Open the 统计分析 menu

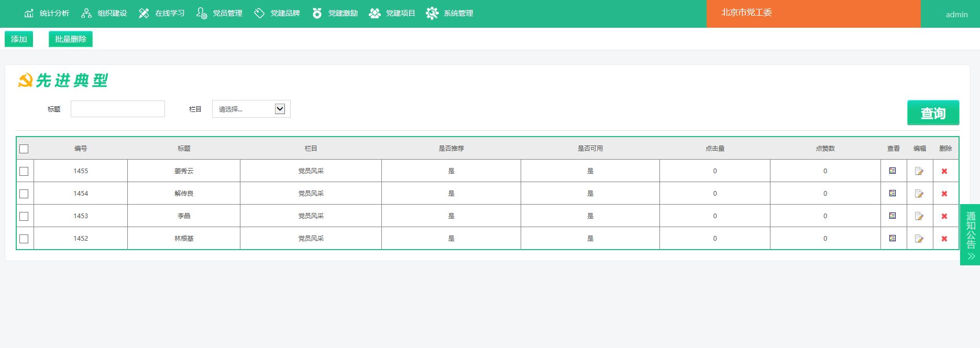point(47,13)
